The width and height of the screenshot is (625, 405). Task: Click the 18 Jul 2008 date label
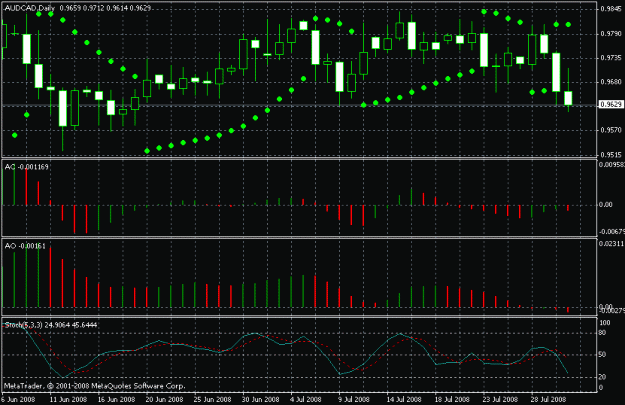452,399
